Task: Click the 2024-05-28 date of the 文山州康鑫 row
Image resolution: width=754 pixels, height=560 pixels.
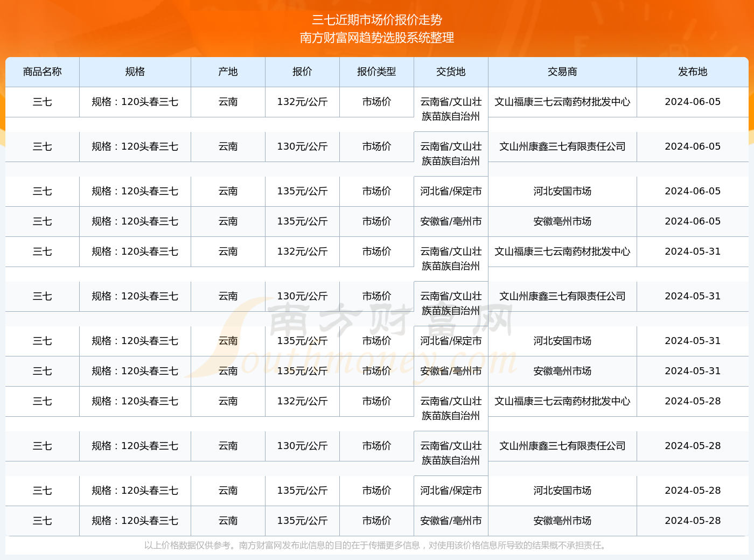Action: click(693, 446)
